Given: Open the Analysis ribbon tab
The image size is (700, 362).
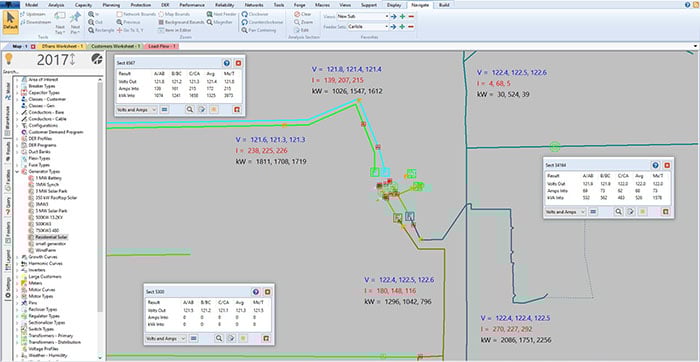Looking at the screenshot, I should click(x=56, y=4).
